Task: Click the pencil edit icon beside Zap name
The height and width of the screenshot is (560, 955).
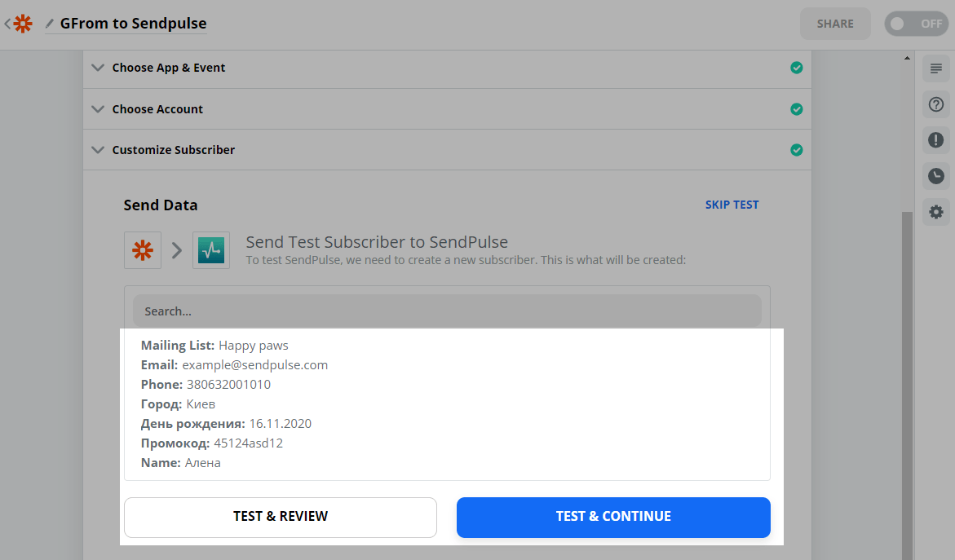Action: pos(50,24)
